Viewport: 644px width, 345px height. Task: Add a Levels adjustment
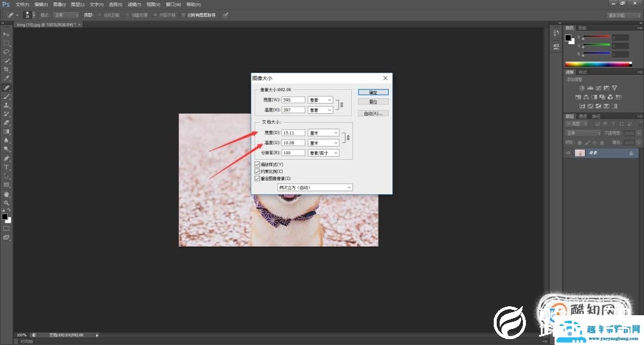click(590, 88)
